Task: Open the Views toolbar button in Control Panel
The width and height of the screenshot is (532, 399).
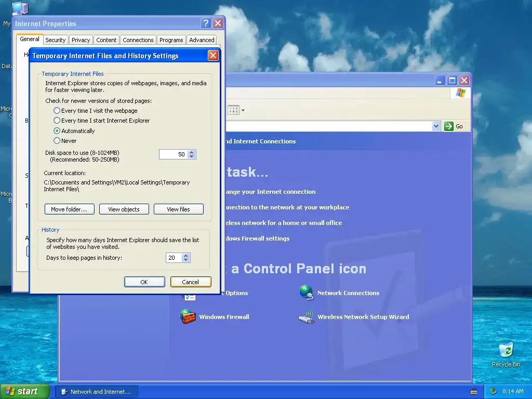Action: click(233, 110)
